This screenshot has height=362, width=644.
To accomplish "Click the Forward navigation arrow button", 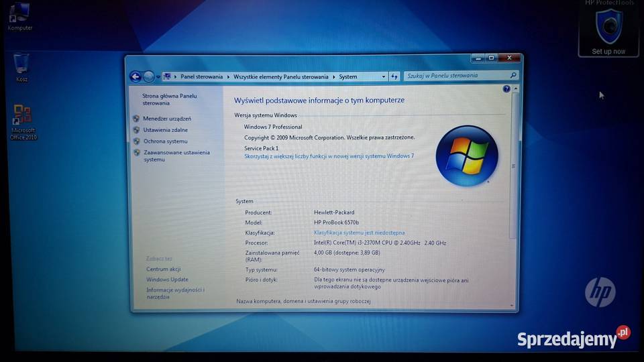I will tap(149, 76).
